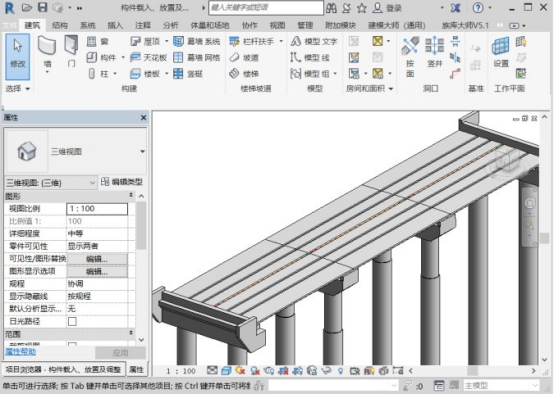554x395 pixels.
Task: Close the 属性 properties panel
Action: point(143,118)
